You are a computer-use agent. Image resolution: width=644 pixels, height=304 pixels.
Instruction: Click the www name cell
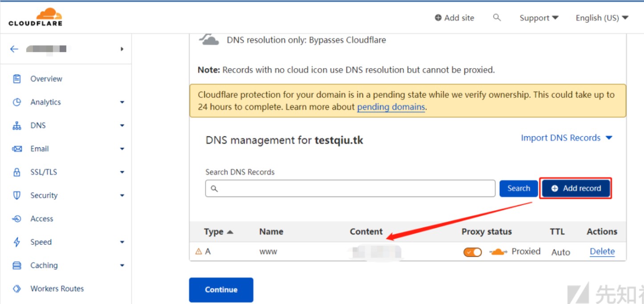tap(268, 252)
